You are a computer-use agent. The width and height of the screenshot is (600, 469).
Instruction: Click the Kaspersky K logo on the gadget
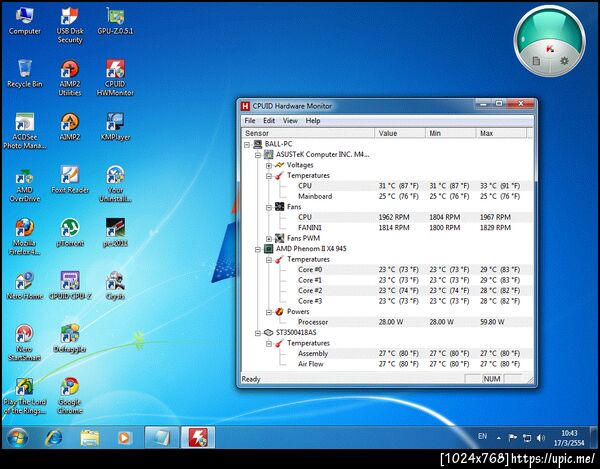[x=550, y=49]
